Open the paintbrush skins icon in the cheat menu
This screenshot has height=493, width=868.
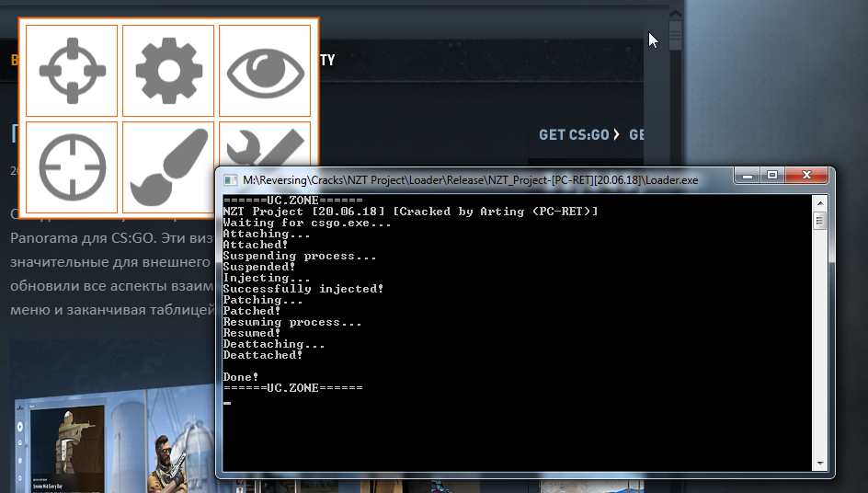pyautogui.click(x=168, y=167)
